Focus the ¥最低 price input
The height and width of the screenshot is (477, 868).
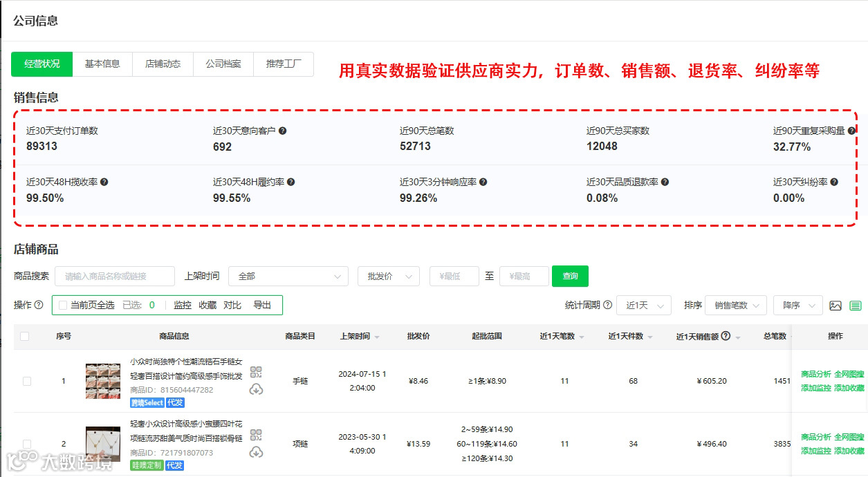[x=454, y=276]
